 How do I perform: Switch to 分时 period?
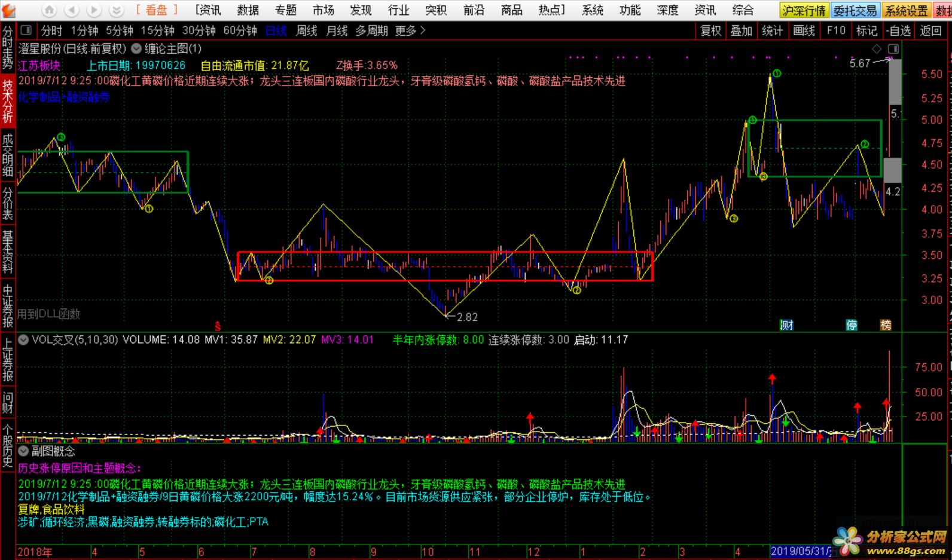tap(51, 30)
